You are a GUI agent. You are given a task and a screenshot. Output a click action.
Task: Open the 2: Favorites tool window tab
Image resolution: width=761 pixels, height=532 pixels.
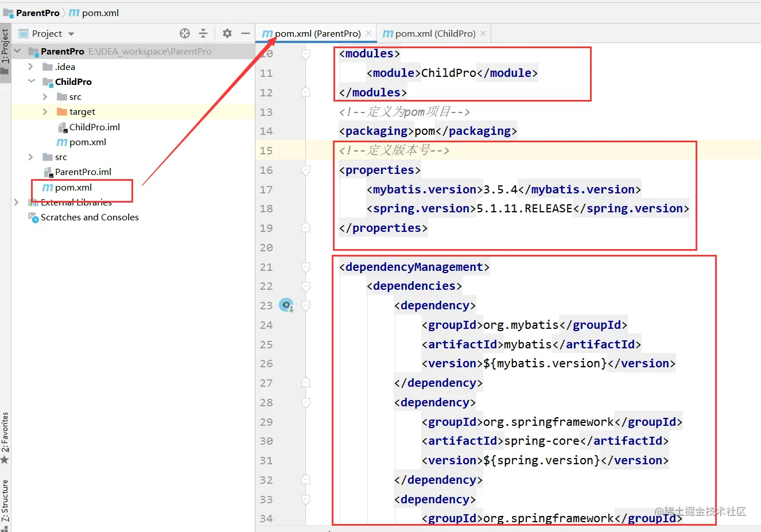(x=5, y=439)
